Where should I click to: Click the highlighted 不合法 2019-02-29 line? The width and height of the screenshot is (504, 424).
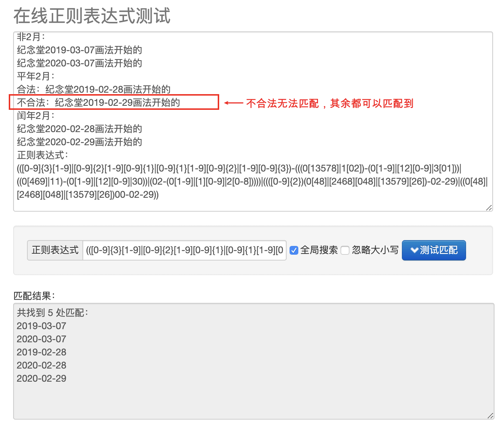[98, 103]
